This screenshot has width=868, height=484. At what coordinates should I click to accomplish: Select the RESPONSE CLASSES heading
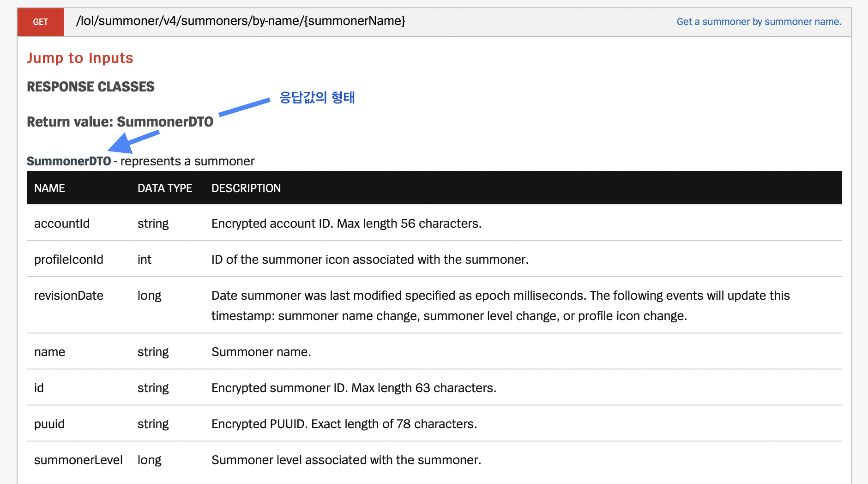[90, 86]
